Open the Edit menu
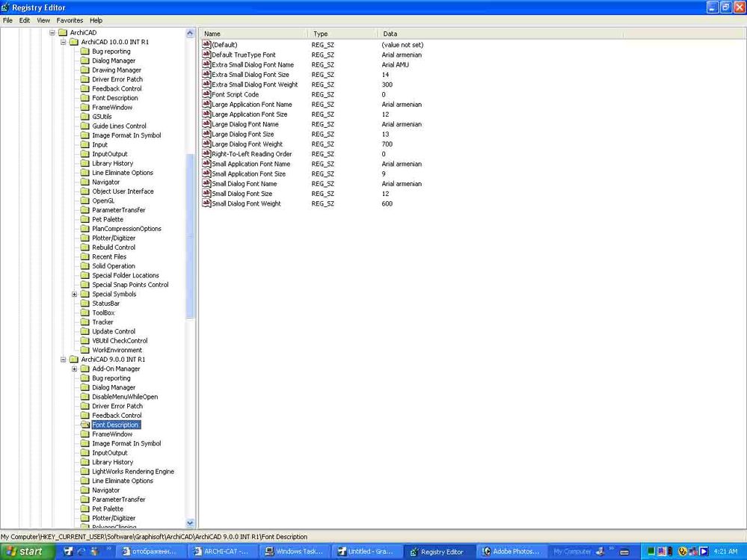The width and height of the screenshot is (747, 560). pos(24,20)
